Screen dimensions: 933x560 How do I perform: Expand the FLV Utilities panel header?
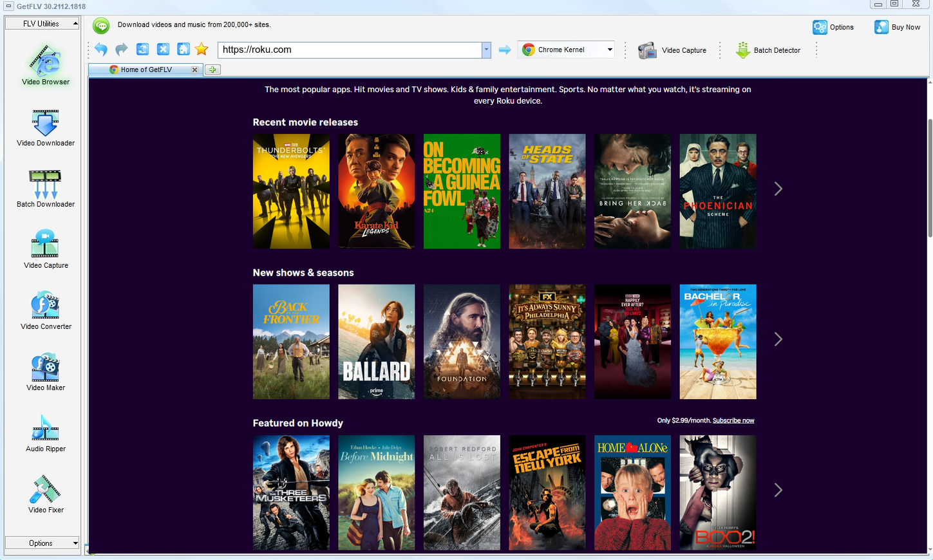click(x=42, y=24)
